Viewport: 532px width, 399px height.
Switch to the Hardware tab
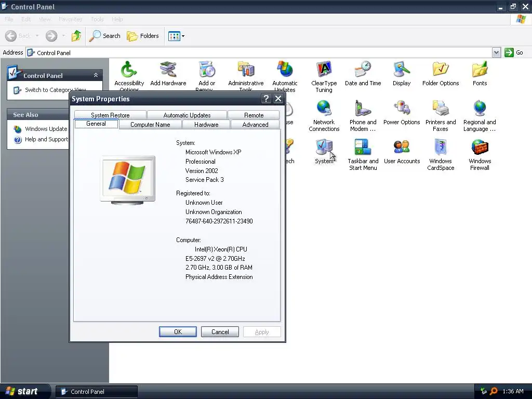coord(206,125)
